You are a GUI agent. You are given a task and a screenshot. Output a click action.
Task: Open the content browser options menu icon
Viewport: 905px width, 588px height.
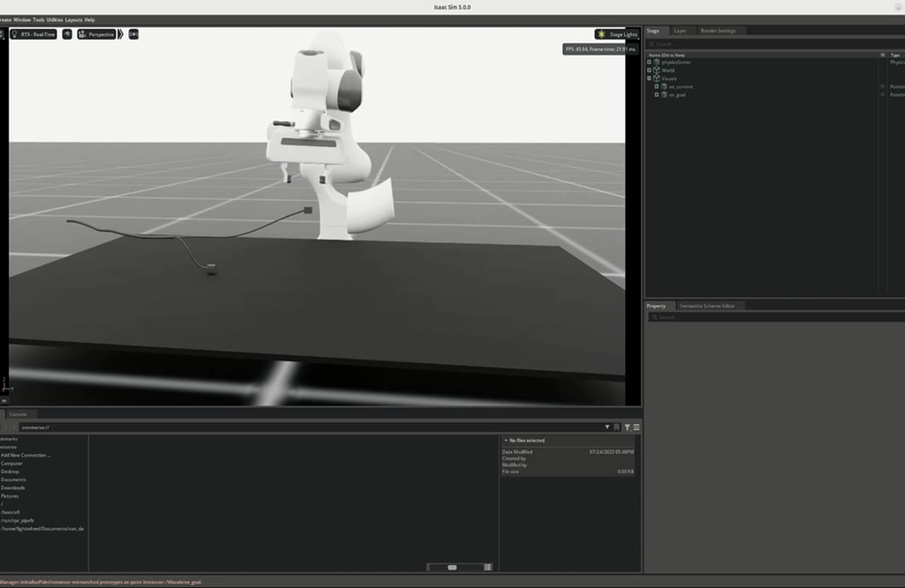636,428
